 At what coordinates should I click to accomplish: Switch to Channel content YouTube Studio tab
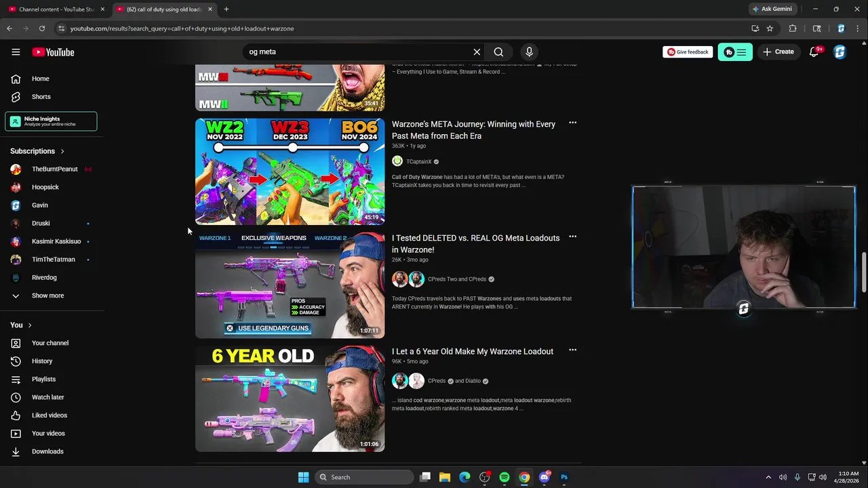(x=57, y=9)
